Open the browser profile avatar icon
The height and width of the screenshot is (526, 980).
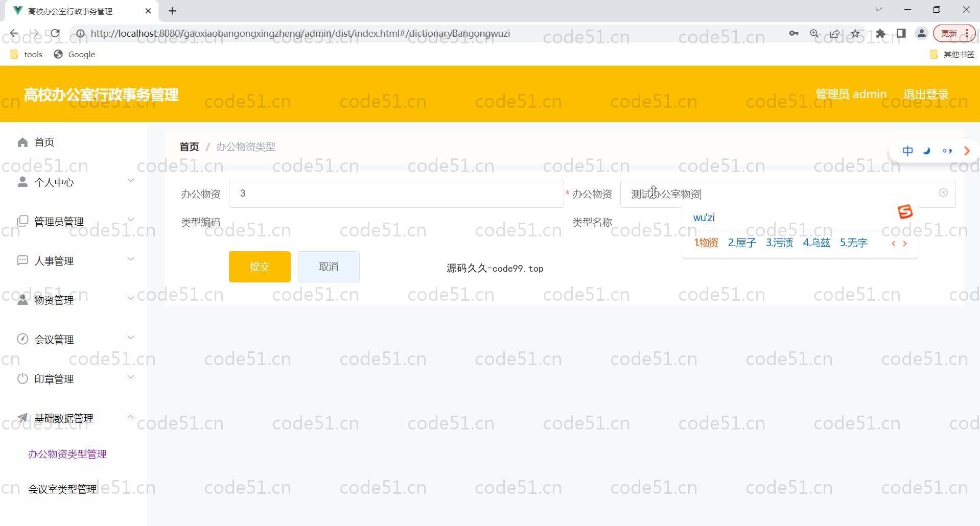tap(922, 34)
